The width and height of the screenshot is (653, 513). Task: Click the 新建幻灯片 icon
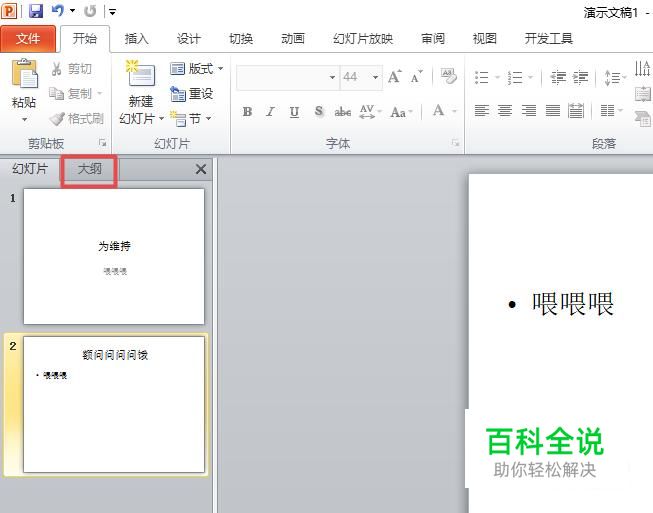141,74
